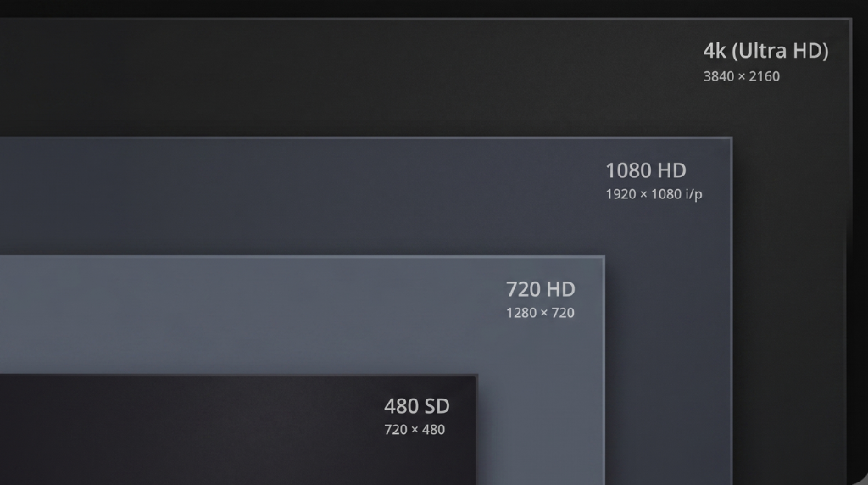This screenshot has height=485, width=868.
Task: Click top-right corner of 720 HD frame
Action: (604, 257)
